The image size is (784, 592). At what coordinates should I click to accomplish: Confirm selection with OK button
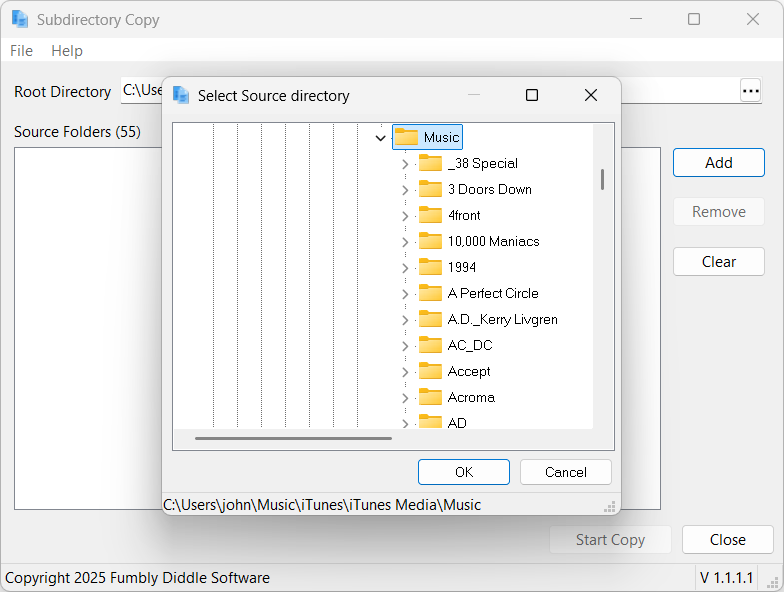pyautogui.click(x=464, y=472)
